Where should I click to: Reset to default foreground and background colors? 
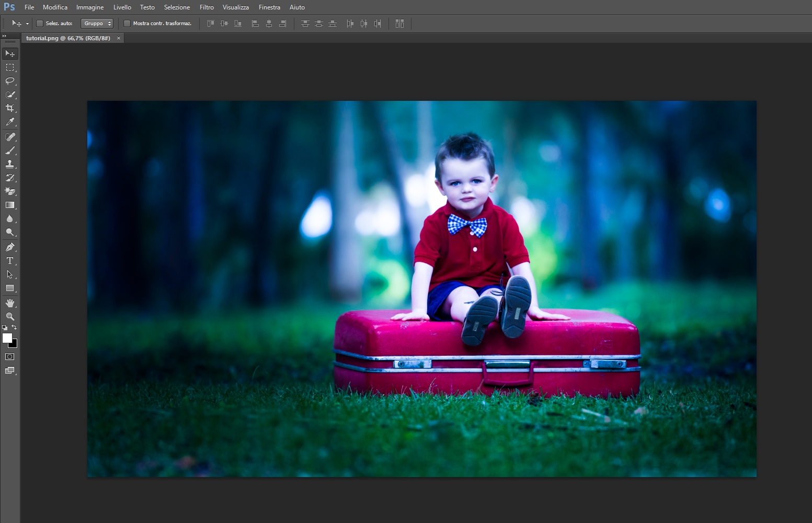pos(5,328)
